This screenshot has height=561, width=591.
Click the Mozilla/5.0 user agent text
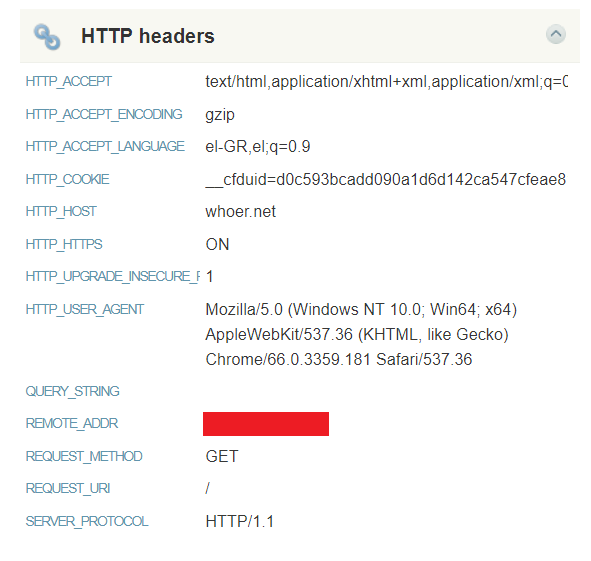361,334
